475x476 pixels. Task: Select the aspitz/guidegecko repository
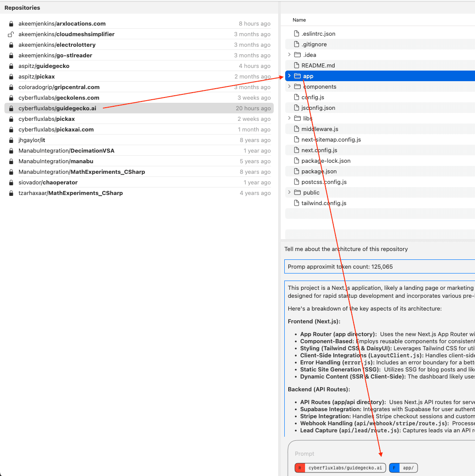pos(44,66)
